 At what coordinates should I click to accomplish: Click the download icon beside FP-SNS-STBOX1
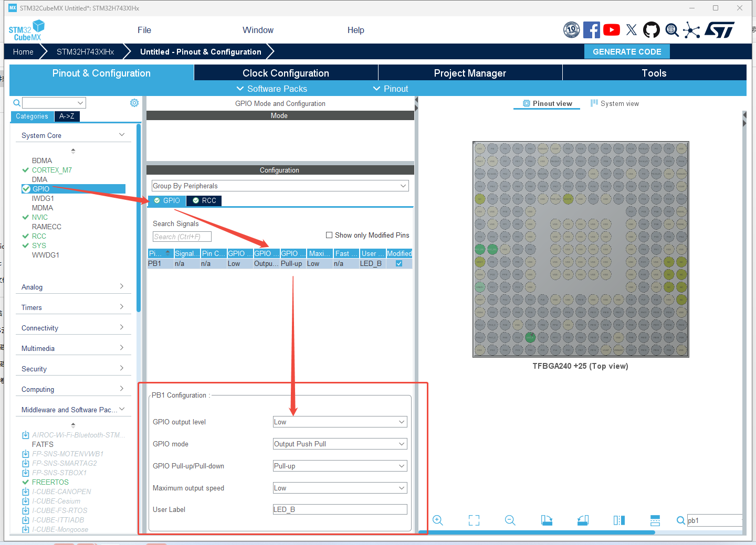click(26, 473)
